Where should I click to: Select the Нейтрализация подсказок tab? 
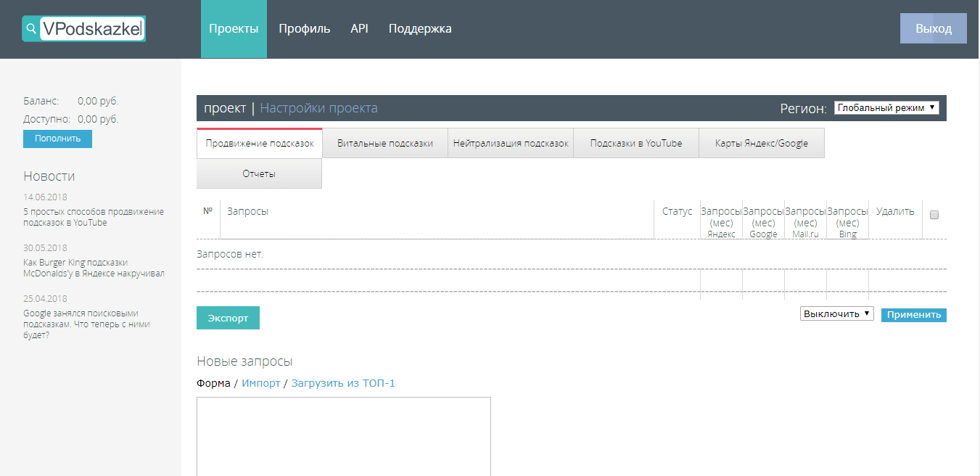pyautogui.click(x=511, y=144)
